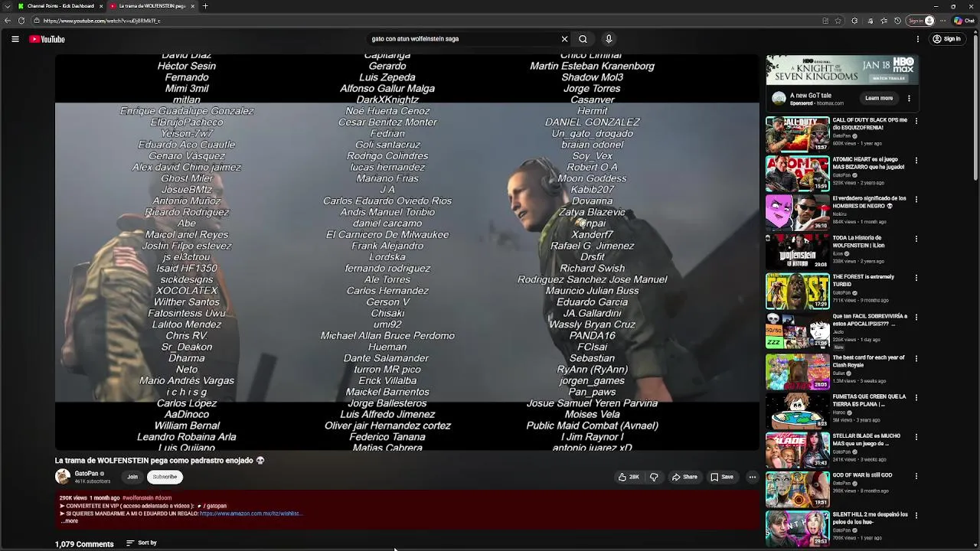Click the #wolfenstein hashtag
This screenshot has height=551, width=980.
pos(138,498)
